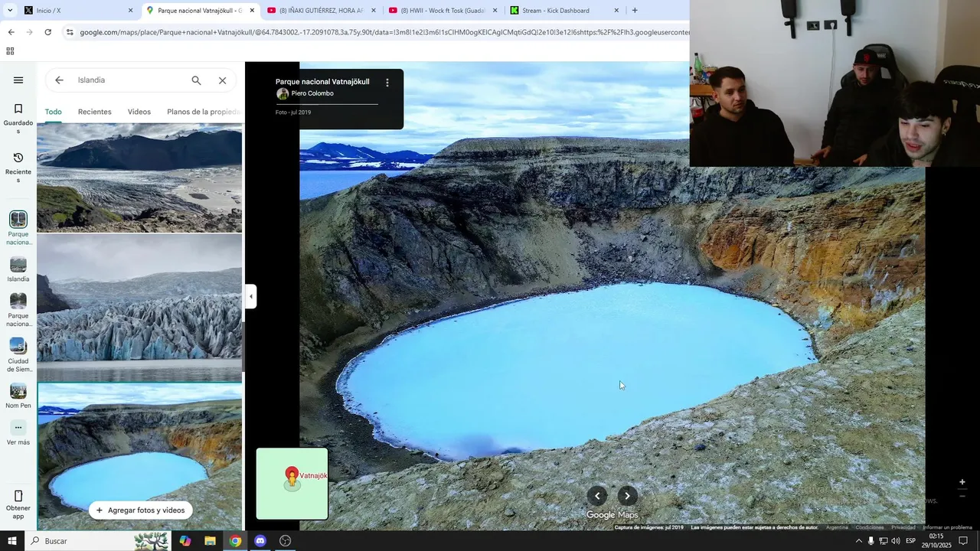This screenshot has width=980, height=551.
Task: Switch to IÑAKI GUTIÉRREZ YouTube tab
Action: (322, 11)
